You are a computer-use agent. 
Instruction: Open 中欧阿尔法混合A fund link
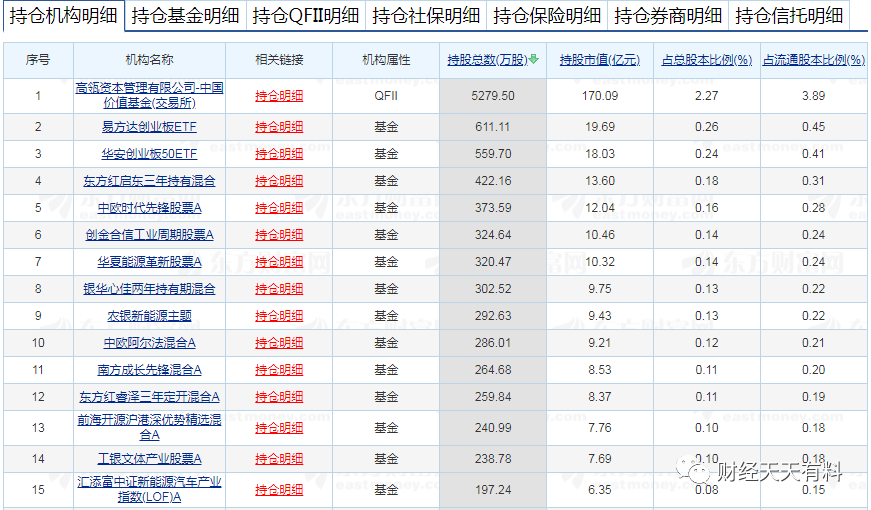point(149,343)
